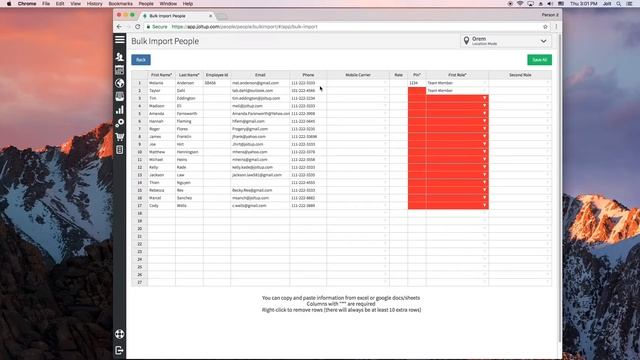Click the Last Name cell 'Nguyen'
Viewport: 640px width, 360px height.
click(x=189, y=182)
